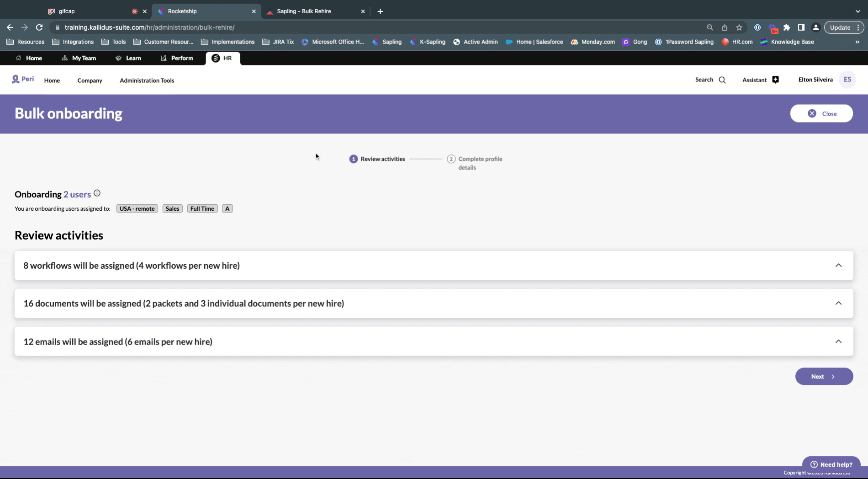Open the Learn section icon
The height and width of the screenshot is (479, 868).
118,58
